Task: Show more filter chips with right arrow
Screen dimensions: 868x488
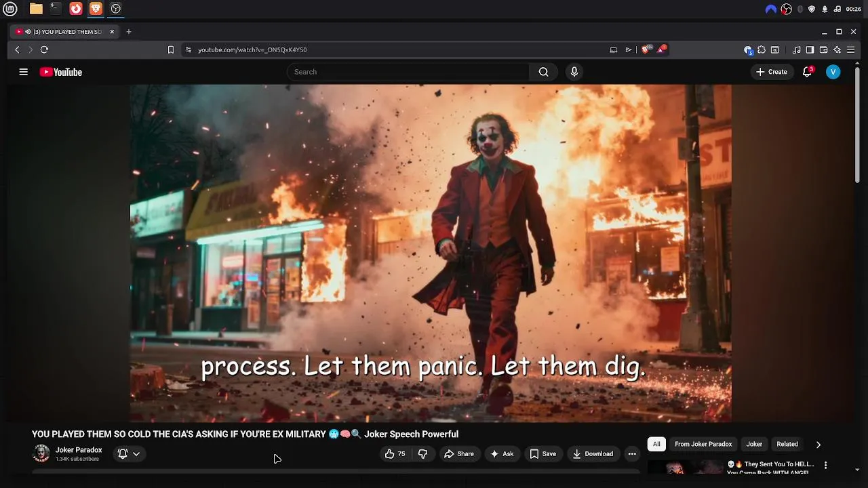Action: [x=818, y=445]
